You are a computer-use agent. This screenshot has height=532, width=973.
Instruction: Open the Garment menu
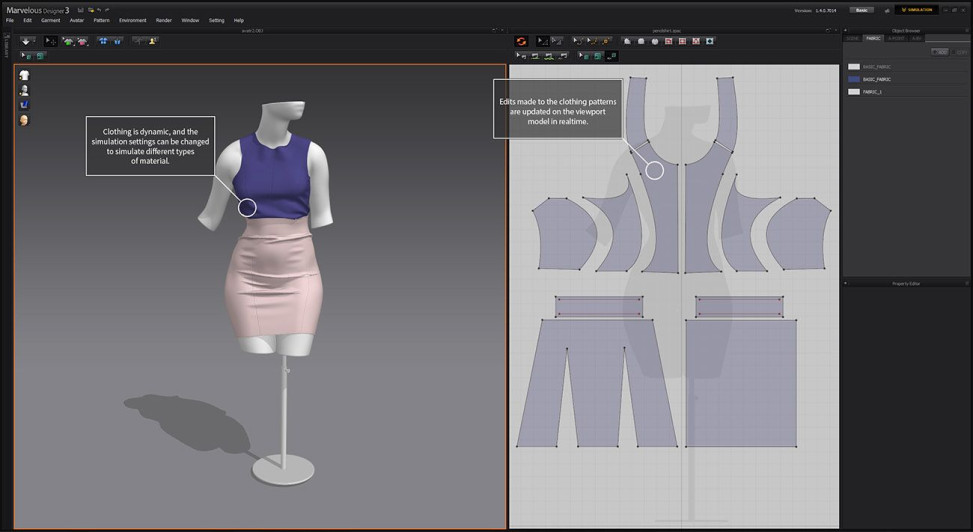click(x=50, y=20)
